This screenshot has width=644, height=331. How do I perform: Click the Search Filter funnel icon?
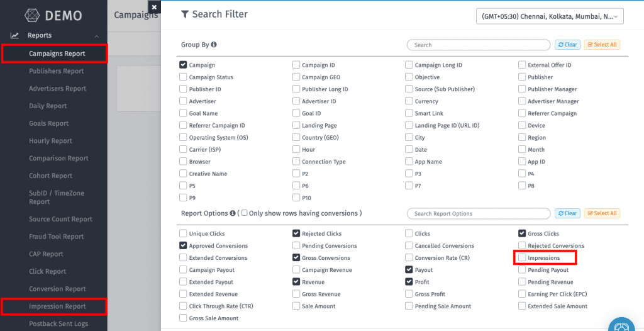pyautogui.click(x=185, y=14)
